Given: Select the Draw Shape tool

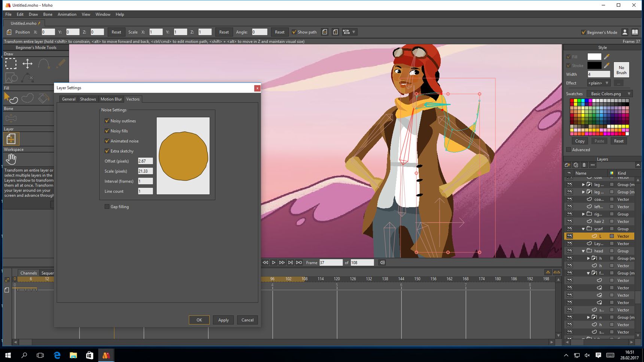Looking at the screenshot, I should 11,78.
